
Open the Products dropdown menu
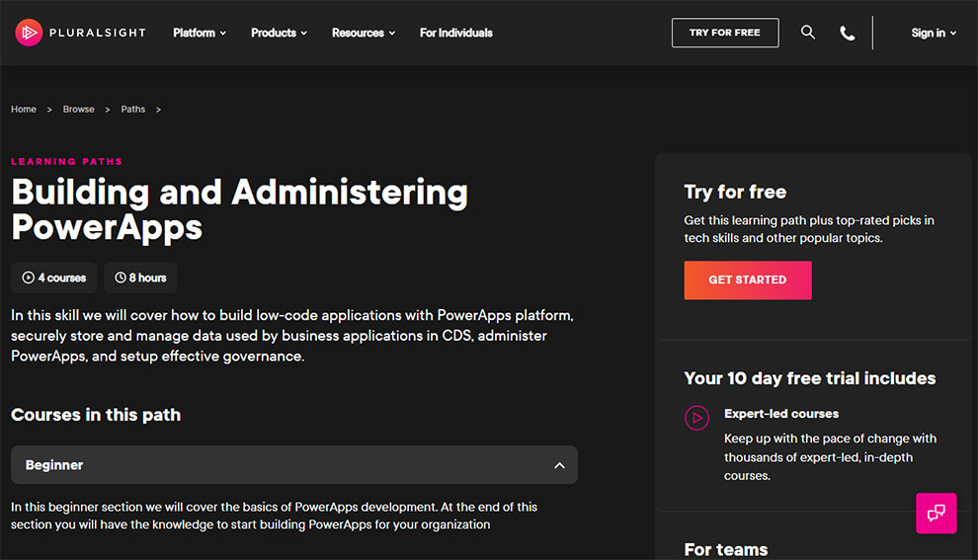pyautogui.click(x=279, y=33)
